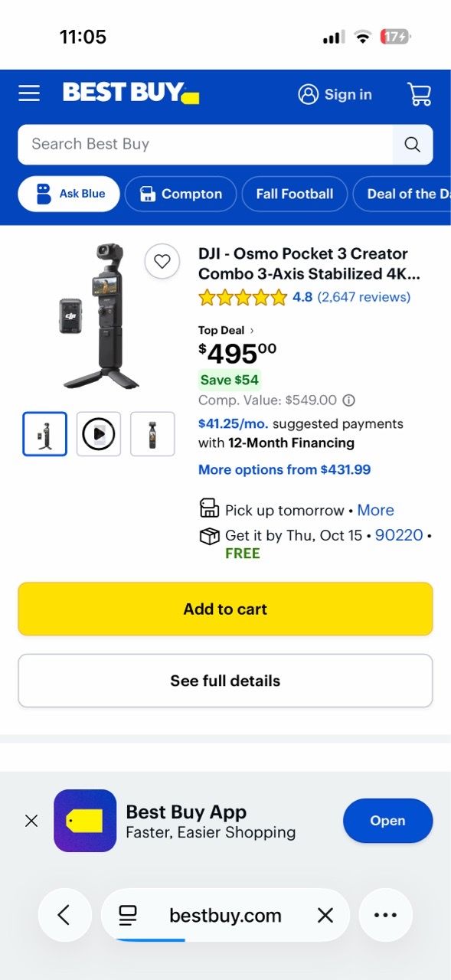The height and width of the screenshot is (980, 451).
Task: Open the hamburger navigation menu
Action: coord(29,93)
